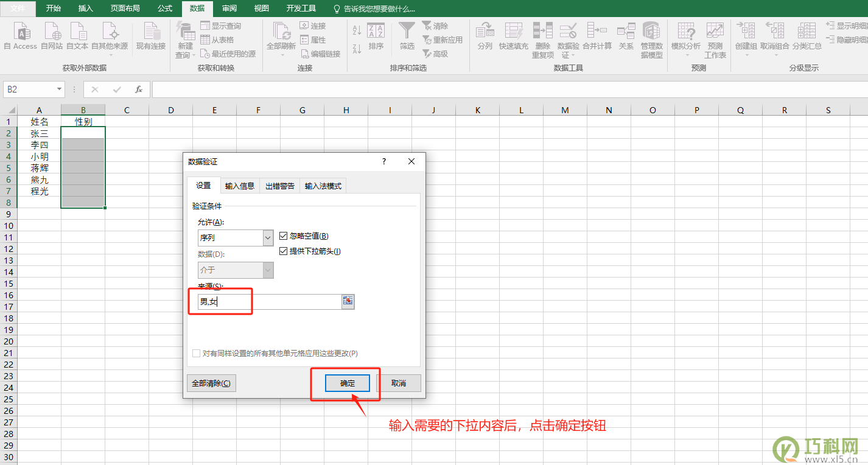Open the 排序 sort dialog

(x=376, y=35)
